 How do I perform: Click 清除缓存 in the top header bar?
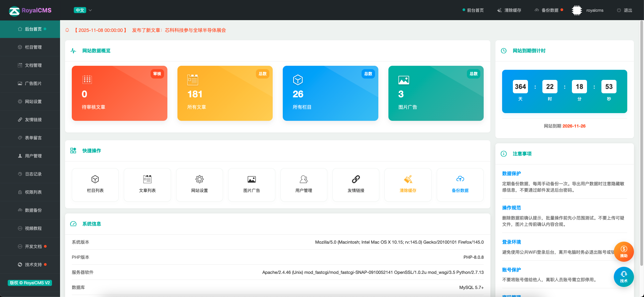(509, 10)
